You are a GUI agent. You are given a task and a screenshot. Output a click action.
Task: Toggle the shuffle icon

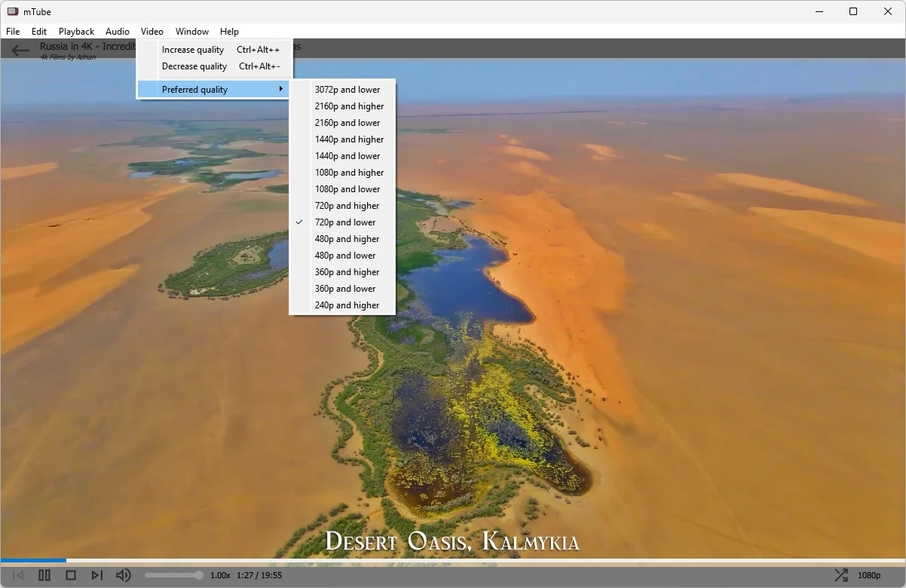(x=840, y=575)
